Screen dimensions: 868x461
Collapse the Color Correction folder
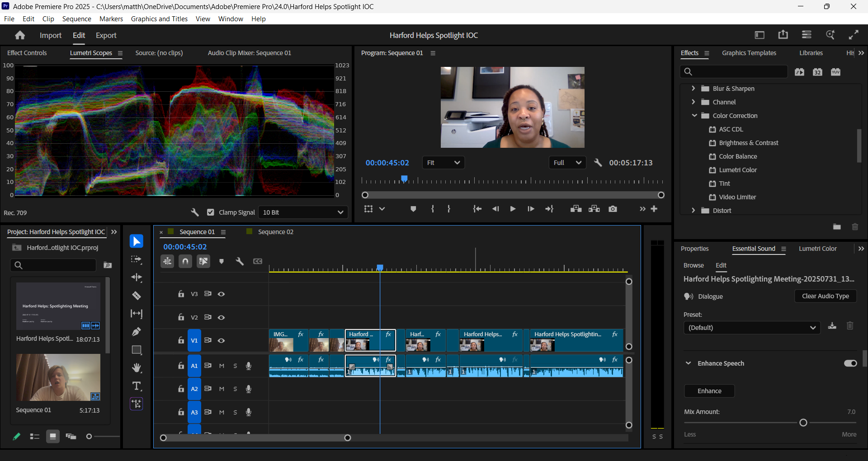(694, 116)
